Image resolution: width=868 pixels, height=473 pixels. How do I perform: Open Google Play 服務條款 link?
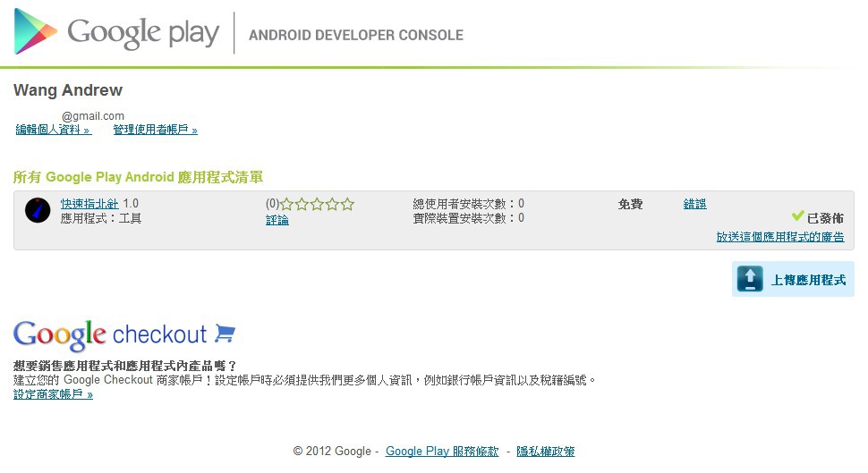[x=442, y=452]
